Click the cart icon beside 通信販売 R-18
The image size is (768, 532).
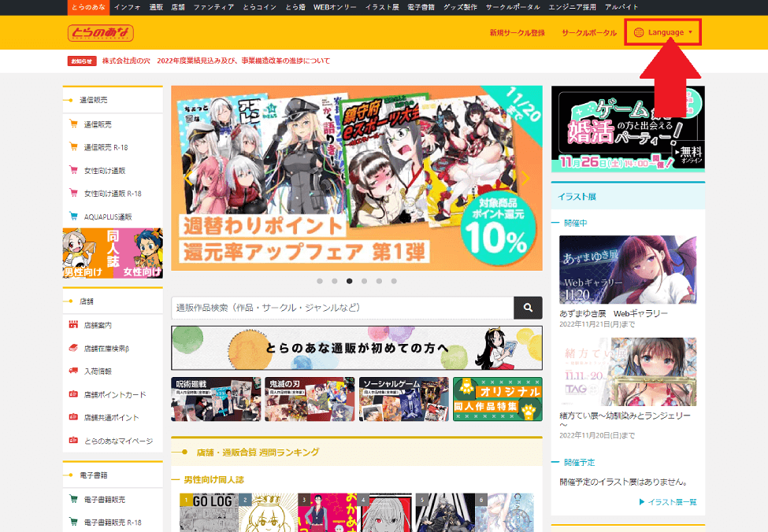pyautogui.click(x=73, y=146)
